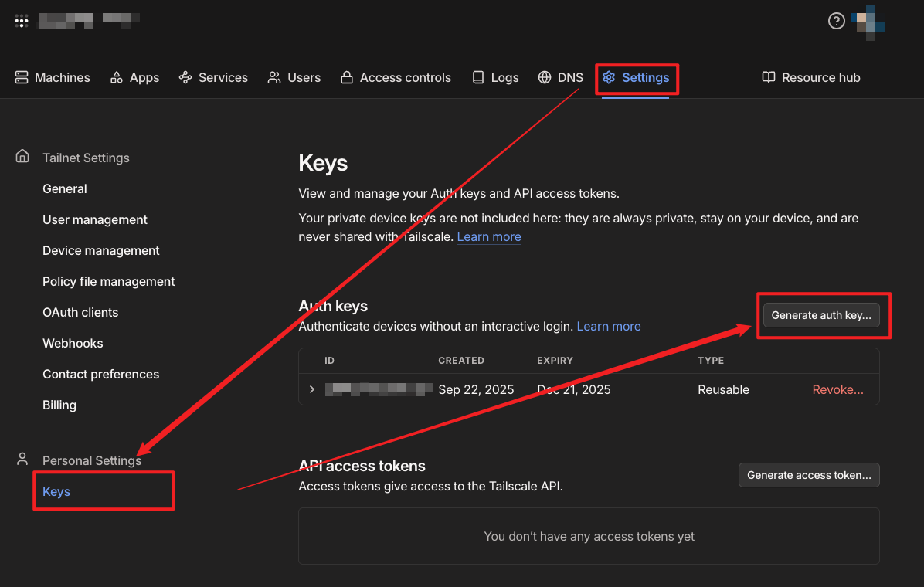The height and width of the screenshot is (587, 924).
Task: Click the Tailnet Settings section heading
Action: (x=86, y=158)
